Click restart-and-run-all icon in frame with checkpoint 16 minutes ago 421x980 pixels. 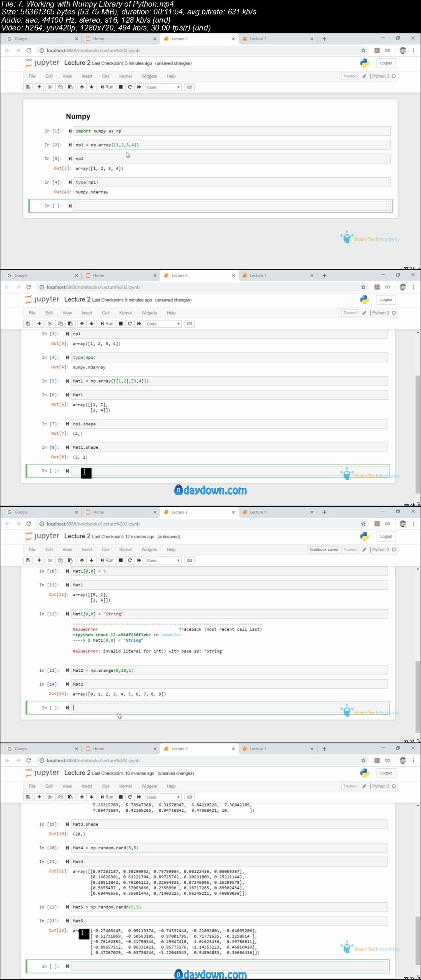(x=139, y=797)
